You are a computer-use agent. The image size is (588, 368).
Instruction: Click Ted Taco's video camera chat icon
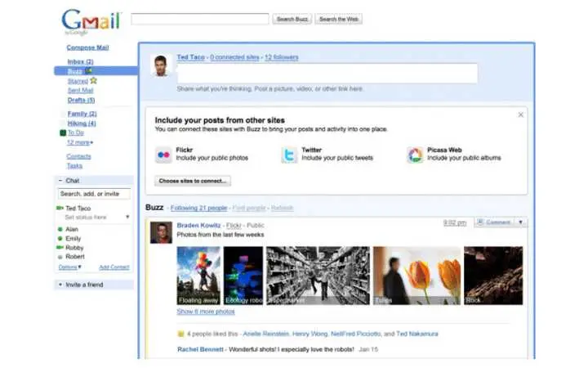click(60, 208)
